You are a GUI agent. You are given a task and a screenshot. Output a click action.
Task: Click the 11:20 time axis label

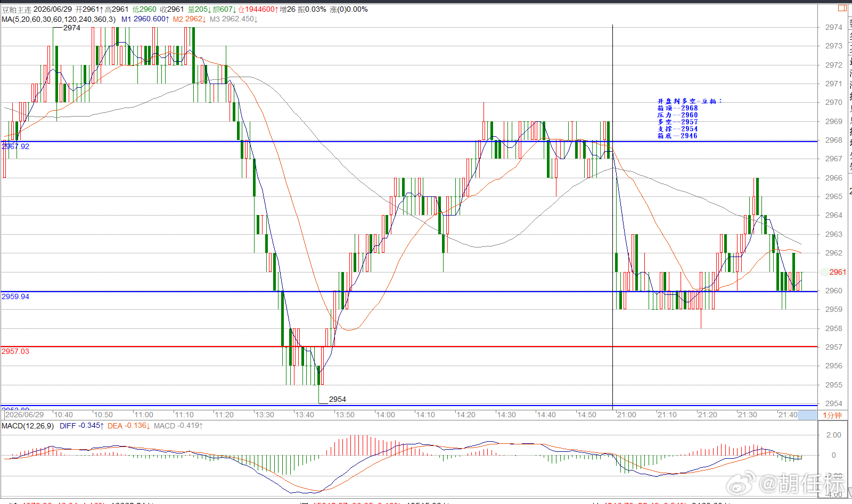(224, 415)
